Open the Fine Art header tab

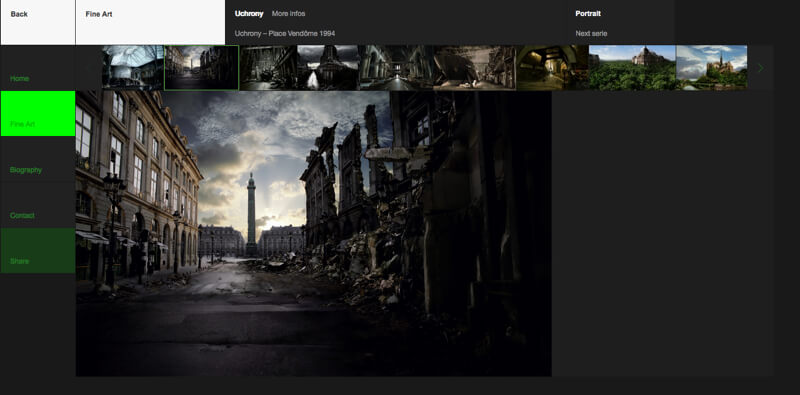pos(151,22)
